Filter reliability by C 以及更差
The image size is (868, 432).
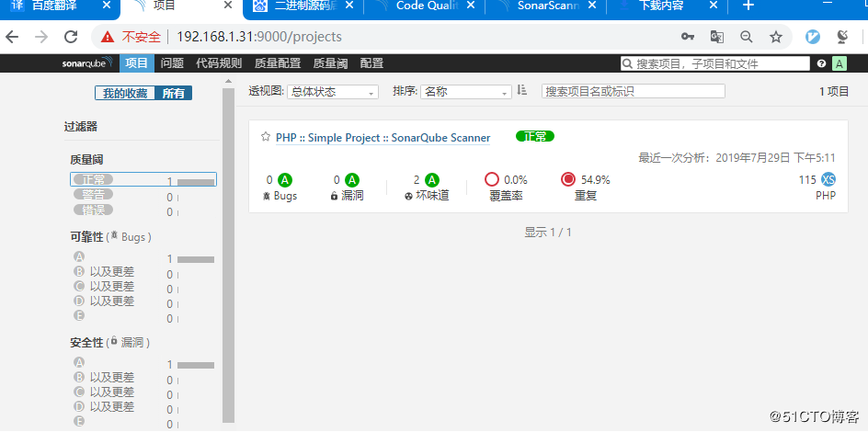(x=143, y=287)
